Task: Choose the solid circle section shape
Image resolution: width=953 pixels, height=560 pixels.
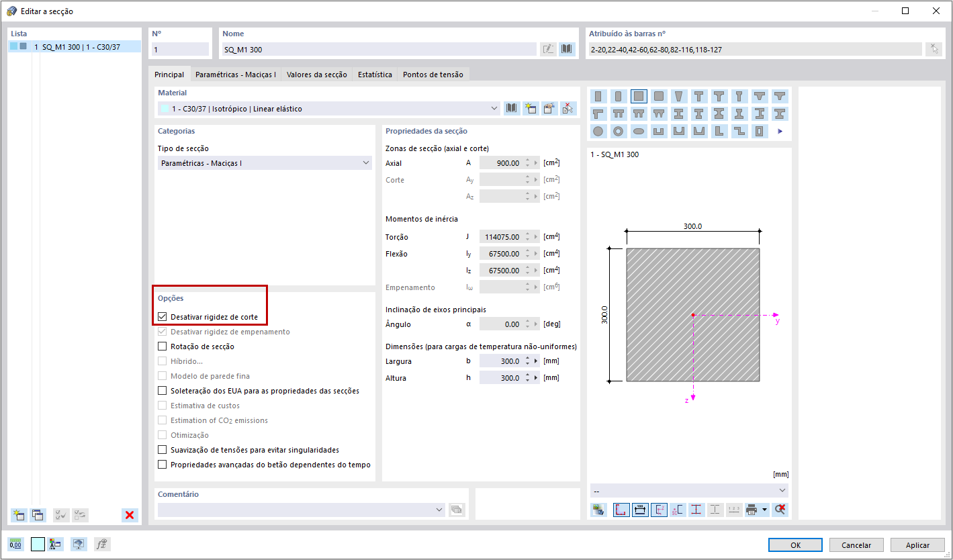Action: (598, 131)
